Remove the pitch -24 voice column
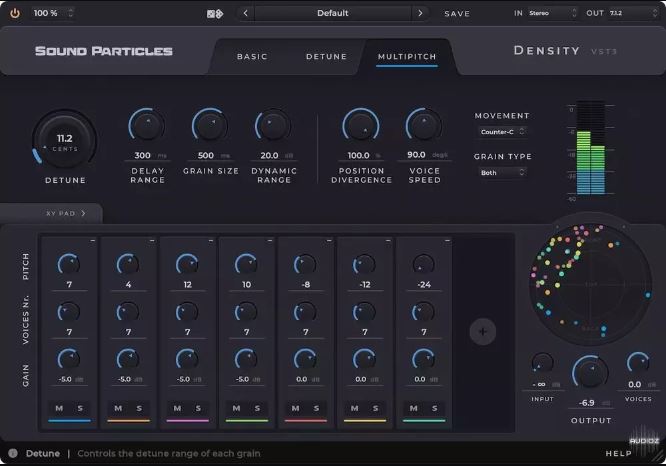The width and height of the screenshot is (666, 466). (x=447, y=241)
